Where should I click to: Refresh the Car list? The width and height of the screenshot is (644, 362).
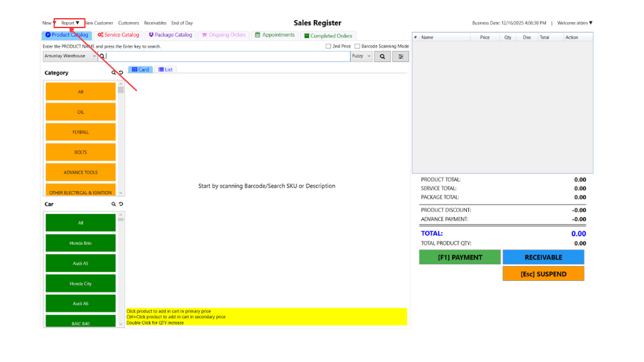121,204
